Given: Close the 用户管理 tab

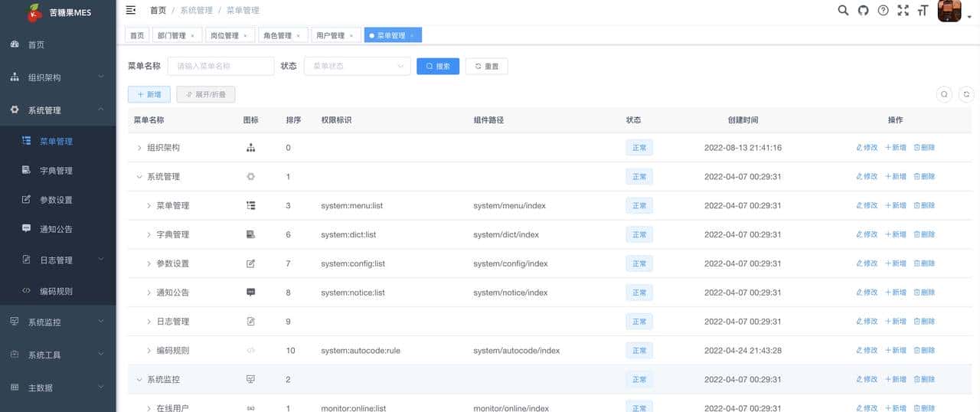Looking at the screenshot, I should click(x=351, y=35).
